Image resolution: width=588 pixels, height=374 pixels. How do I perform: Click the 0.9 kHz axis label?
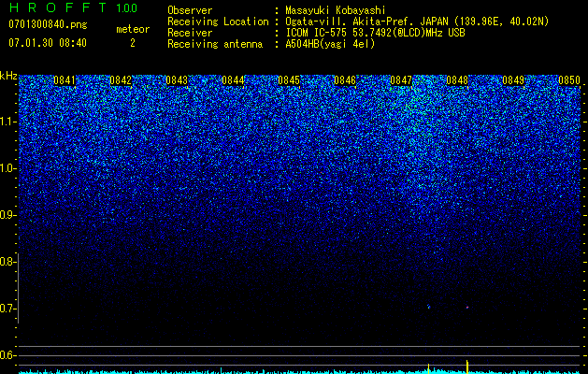(x=7, y=215)
